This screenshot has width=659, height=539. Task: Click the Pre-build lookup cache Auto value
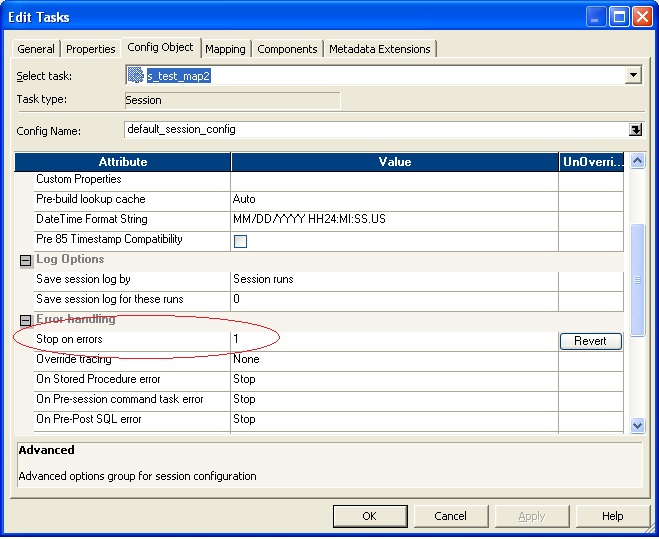pos(395,199)
